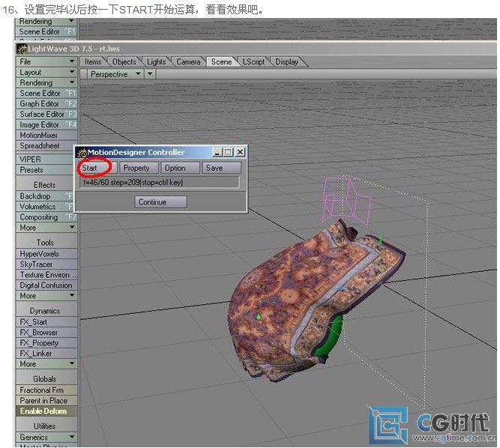500x448 pixels.
Task: Open the VIPER preview
Action: pos(45,160)
